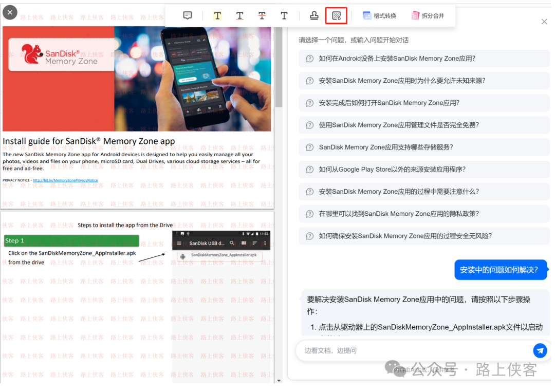Image resolution: width=555 pixels, height=392 pixels.
Task: Focus the 边看文档，边提问 input field
Action: coord(414,350)
